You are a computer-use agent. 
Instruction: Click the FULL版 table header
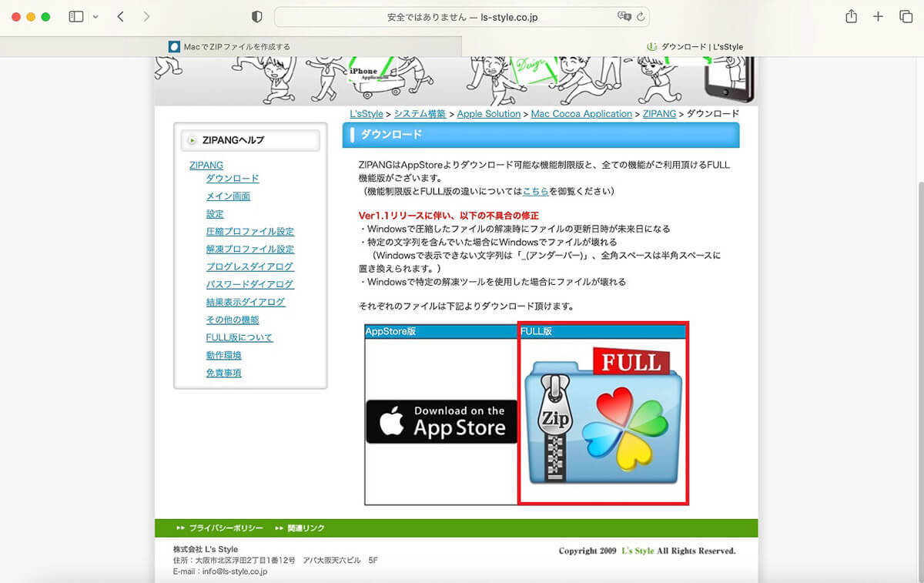(603, 332)
